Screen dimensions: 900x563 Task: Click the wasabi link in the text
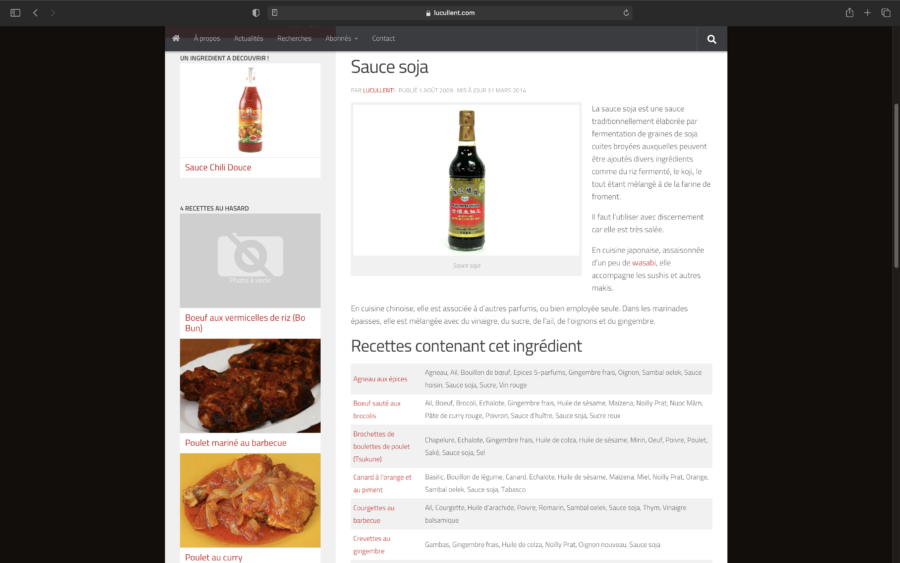(x=643, y=263)
